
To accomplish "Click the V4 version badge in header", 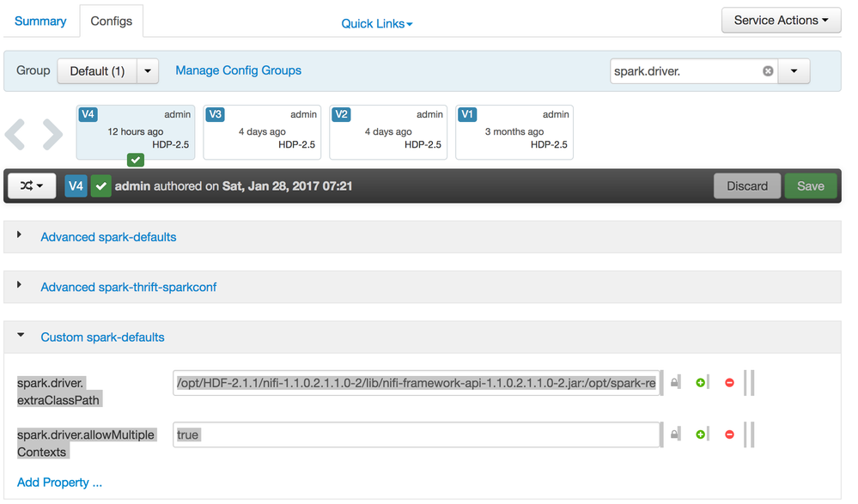I will [x=76, y=185].
